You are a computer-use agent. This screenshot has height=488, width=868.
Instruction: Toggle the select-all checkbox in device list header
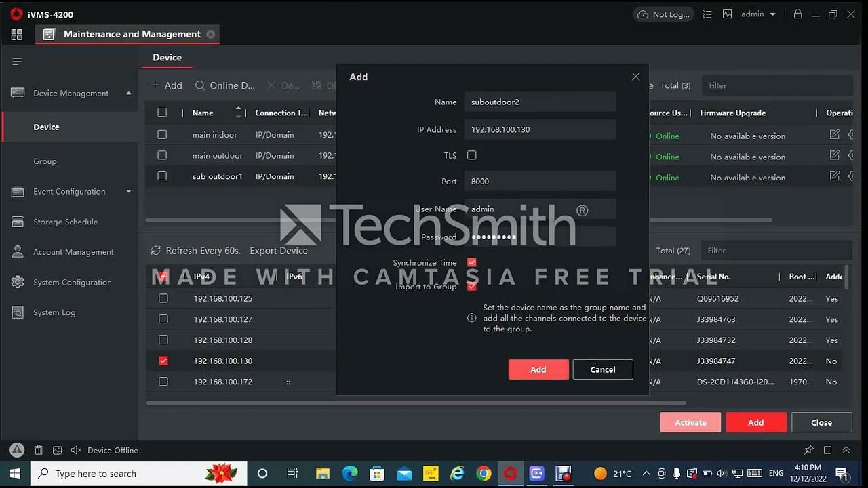tap(162, 113)
